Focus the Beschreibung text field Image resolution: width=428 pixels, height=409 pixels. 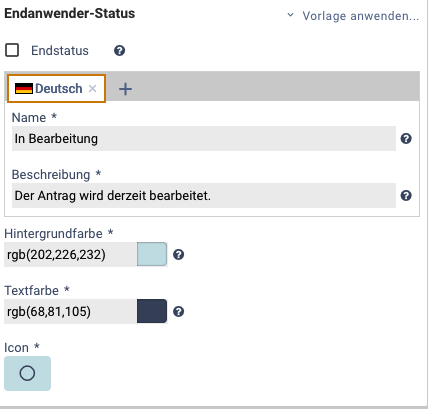tap(204, 196)
